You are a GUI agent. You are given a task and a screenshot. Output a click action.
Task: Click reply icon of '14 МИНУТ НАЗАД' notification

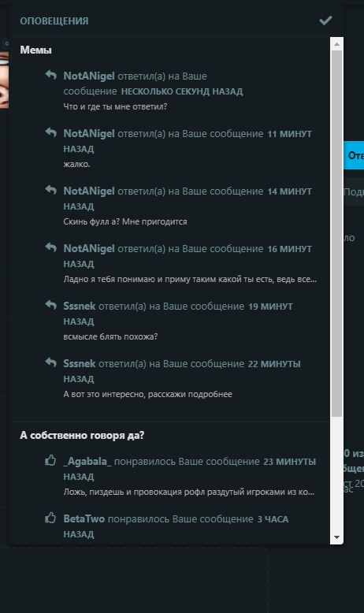51,190
